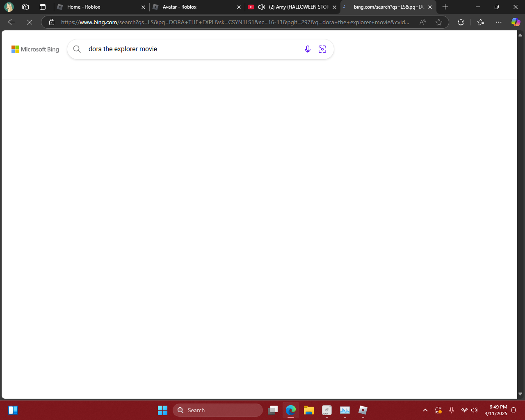Open the sync update tray icon
Screen dimensions: 525x420
438,410
